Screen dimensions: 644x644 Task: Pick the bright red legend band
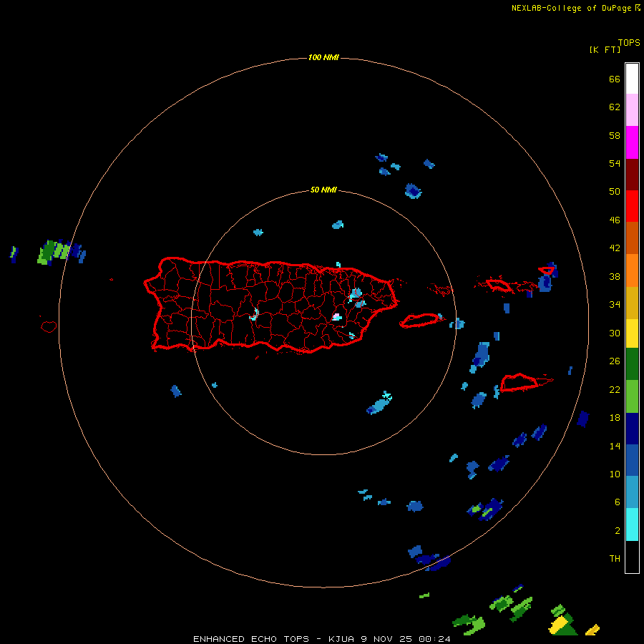click(x=632, y=206)
